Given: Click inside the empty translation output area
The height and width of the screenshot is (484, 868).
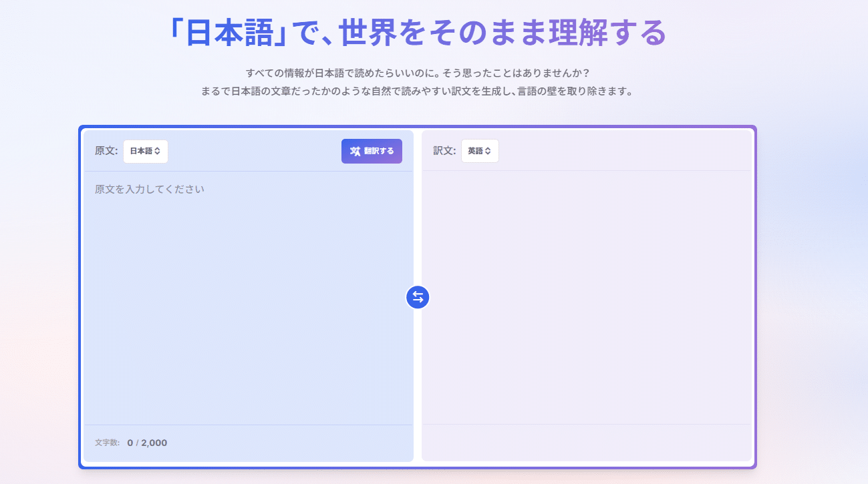Looking at the screenshot, I should (x=586, y=294).
